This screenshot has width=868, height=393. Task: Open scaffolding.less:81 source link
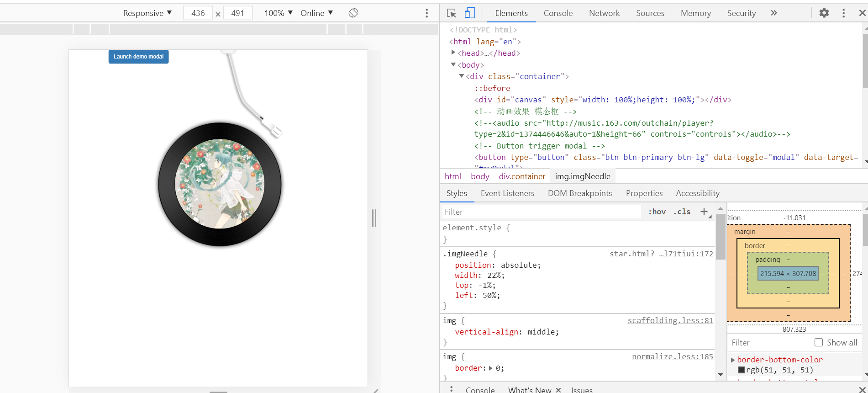[670, 320]
